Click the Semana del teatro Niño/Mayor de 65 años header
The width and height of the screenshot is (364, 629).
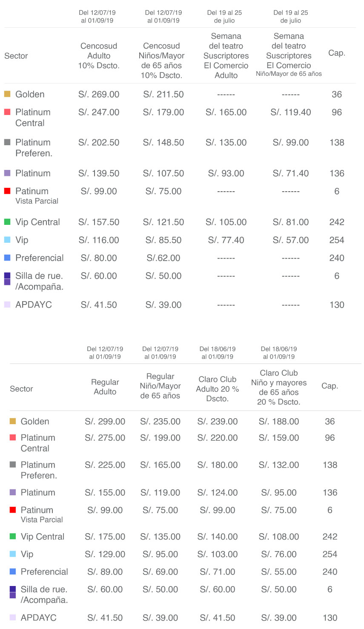click(x=289, y=55)
